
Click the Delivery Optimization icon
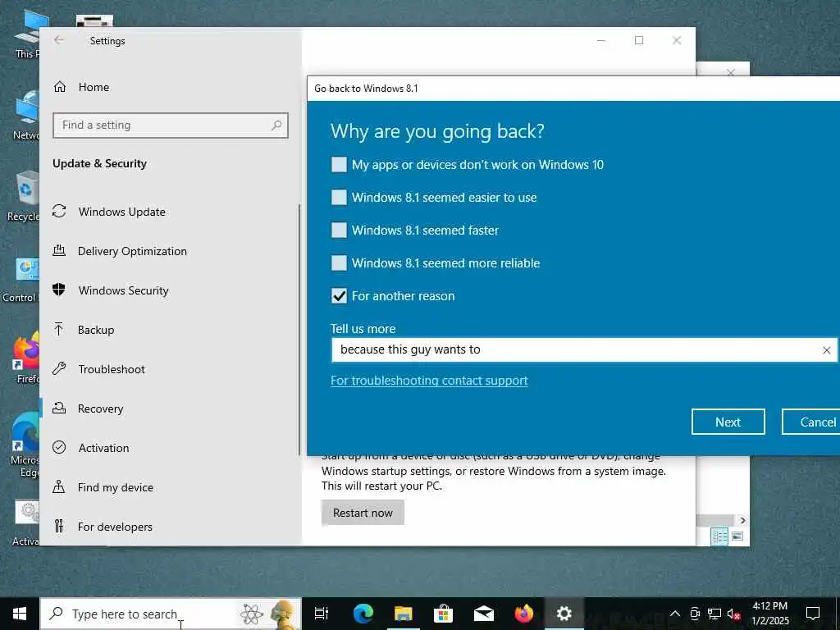tap(59, 250)
